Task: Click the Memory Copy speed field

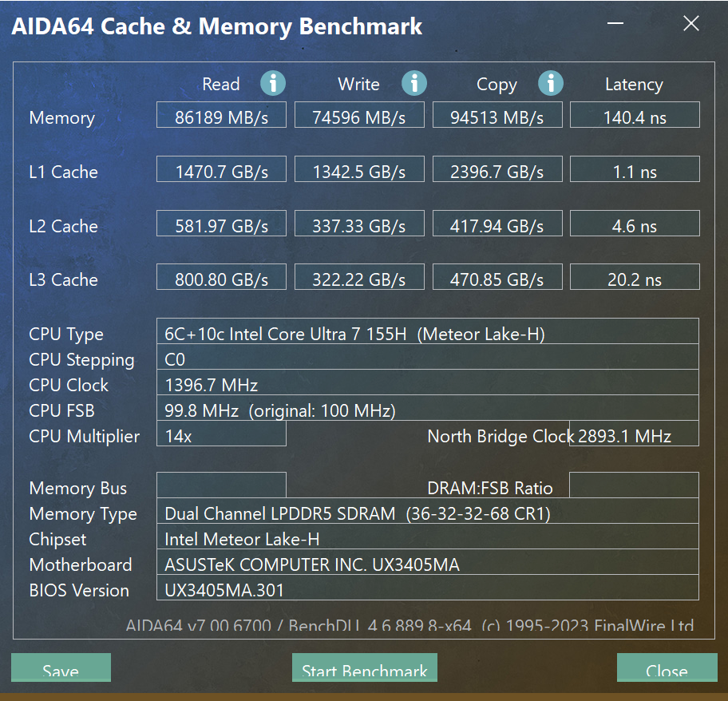Action: coord(497,117)
